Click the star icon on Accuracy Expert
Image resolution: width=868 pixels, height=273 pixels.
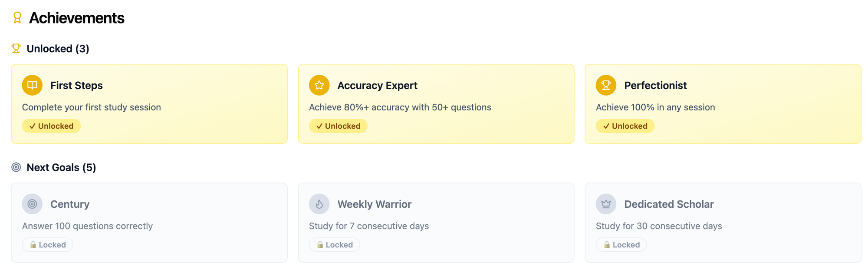(319, 85)
